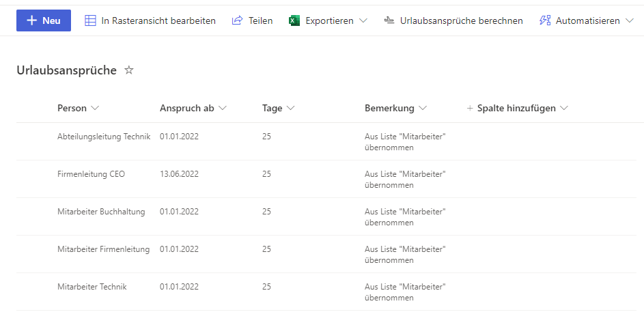644x323 pixels.
Task: Click the Automatisieren flow icon
Action: (x=545, y=20)
